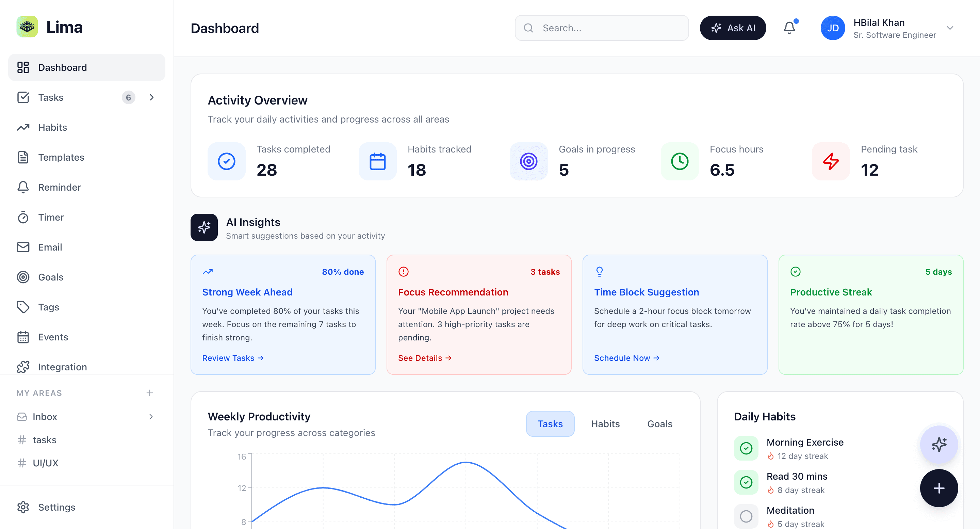Viewport: 980px width, 529px height.
Task: Click the Search field in the top bar
Action: point(601,28)
